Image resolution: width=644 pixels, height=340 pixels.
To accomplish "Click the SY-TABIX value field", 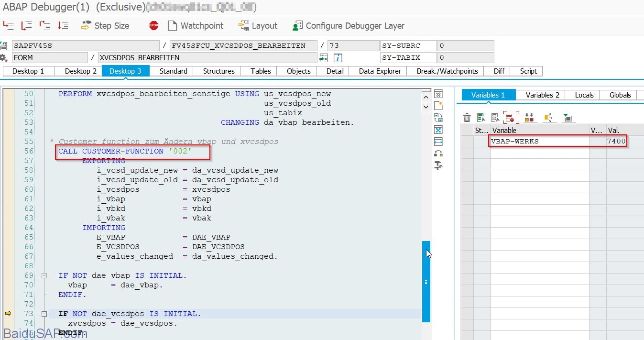I will [465, 58].
